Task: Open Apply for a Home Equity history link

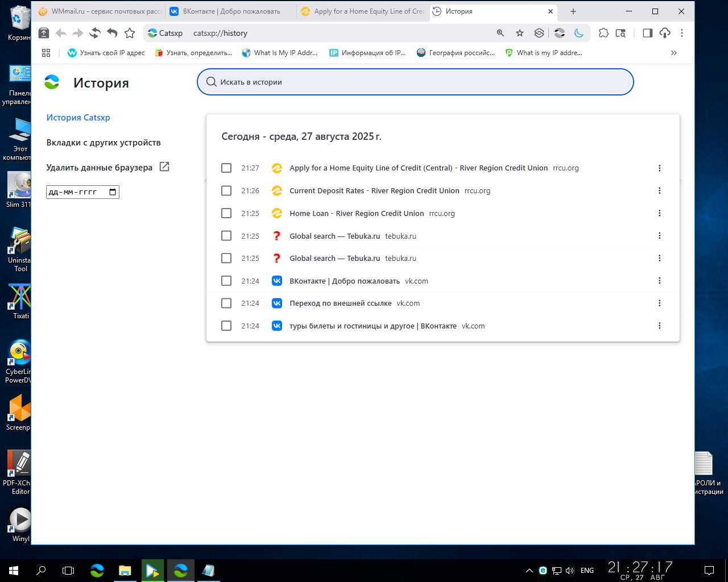Action: [419, 168]
